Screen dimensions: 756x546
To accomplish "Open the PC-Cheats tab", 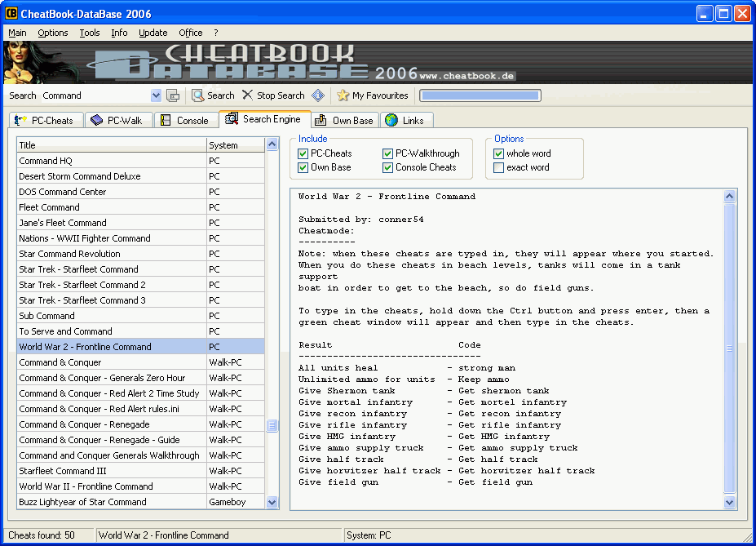I will [45, 120].
